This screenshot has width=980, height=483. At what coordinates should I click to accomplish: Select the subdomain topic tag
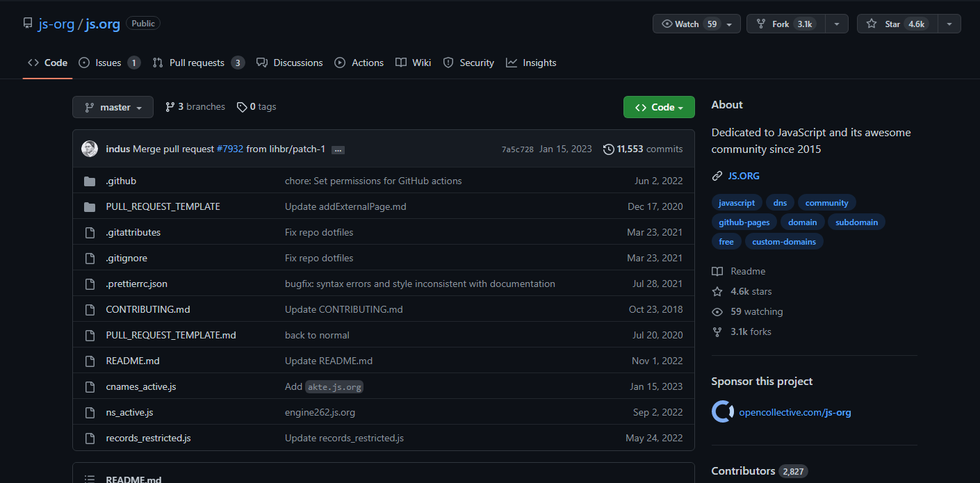(x=857, y=222)
